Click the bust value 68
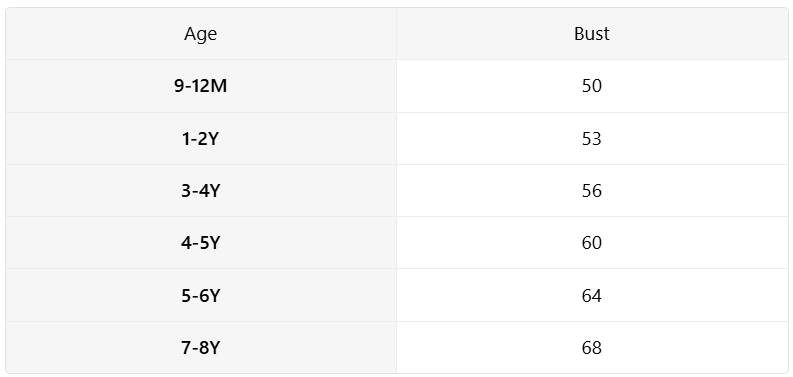 coord(592,348)
